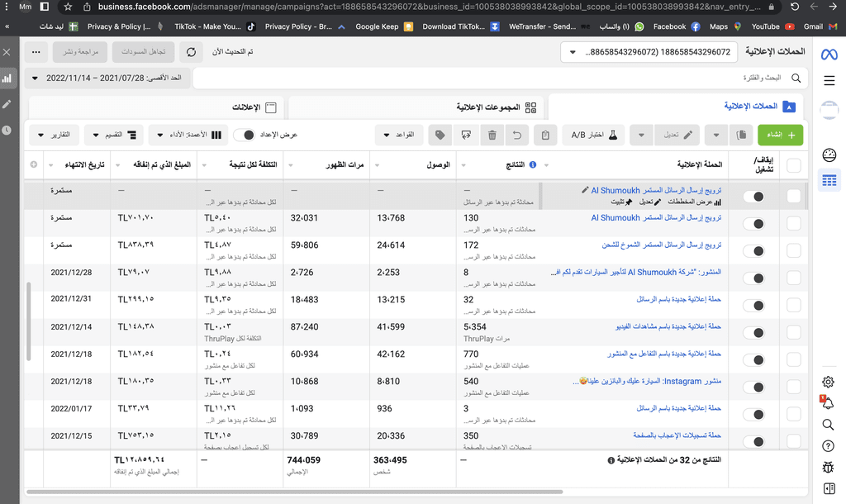
Task: Toggle the switch for campaign ending 2021/12/28
Action: [x=753, y=278]
